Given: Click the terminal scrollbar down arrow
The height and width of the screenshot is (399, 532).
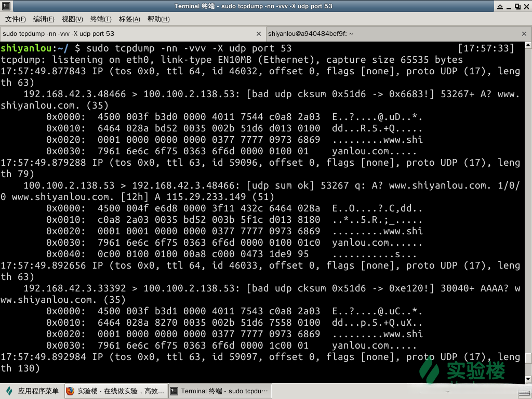Looking at the screenshot, I should [528, 379].
